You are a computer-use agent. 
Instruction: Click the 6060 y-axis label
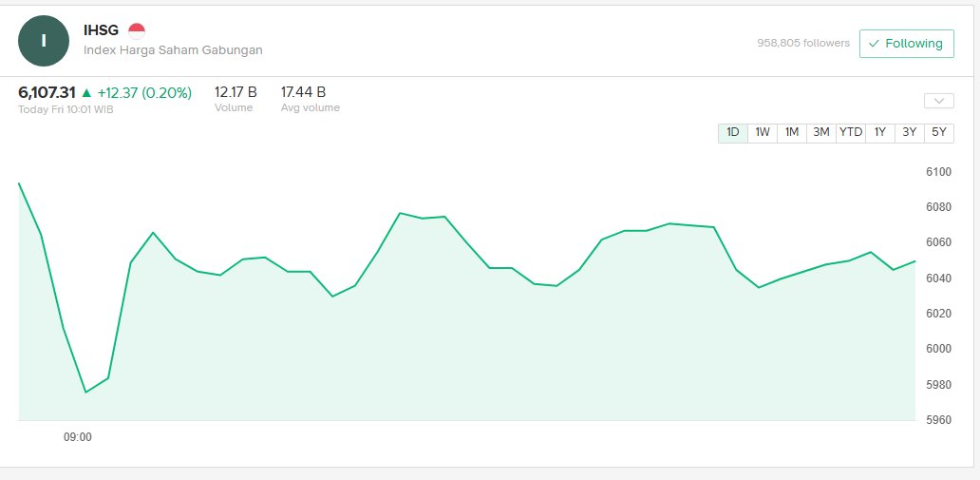pyautogui.click(x=938, y=242)
